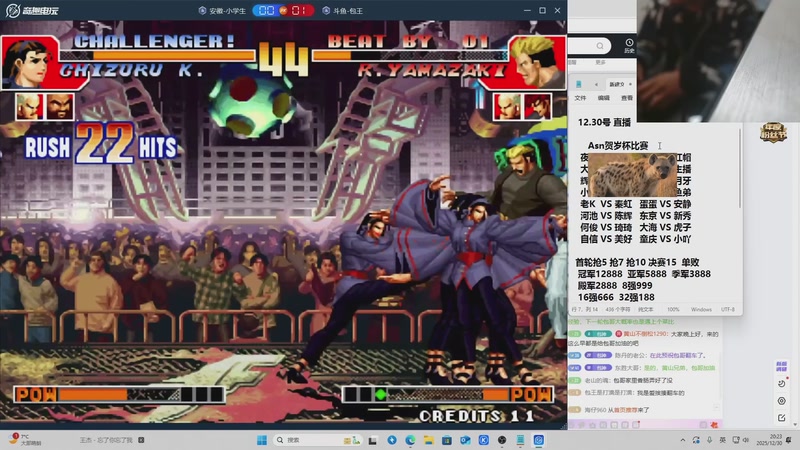Viewport: 800px width, 450px height.
Task: Click the volume and network tray icons
Action: 740,440
